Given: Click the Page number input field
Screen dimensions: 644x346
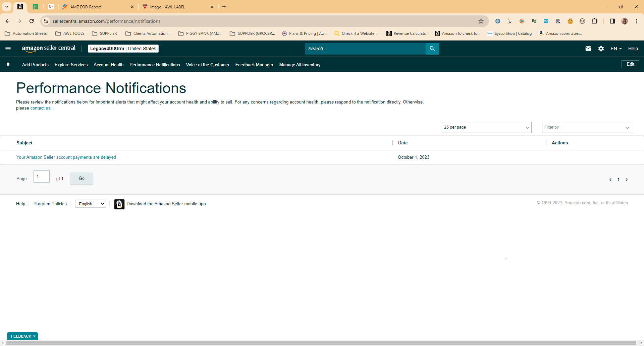Looking at the screenshot, I should (42, 177).
